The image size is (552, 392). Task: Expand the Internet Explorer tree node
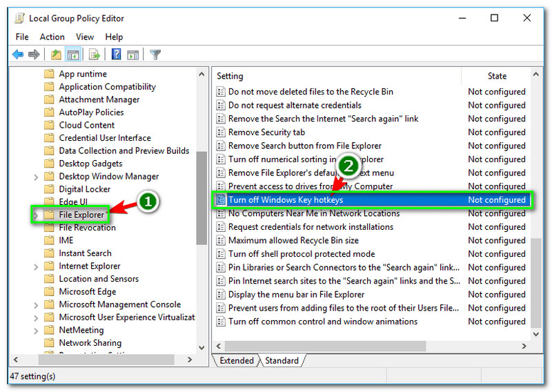[x=36, y=266]
